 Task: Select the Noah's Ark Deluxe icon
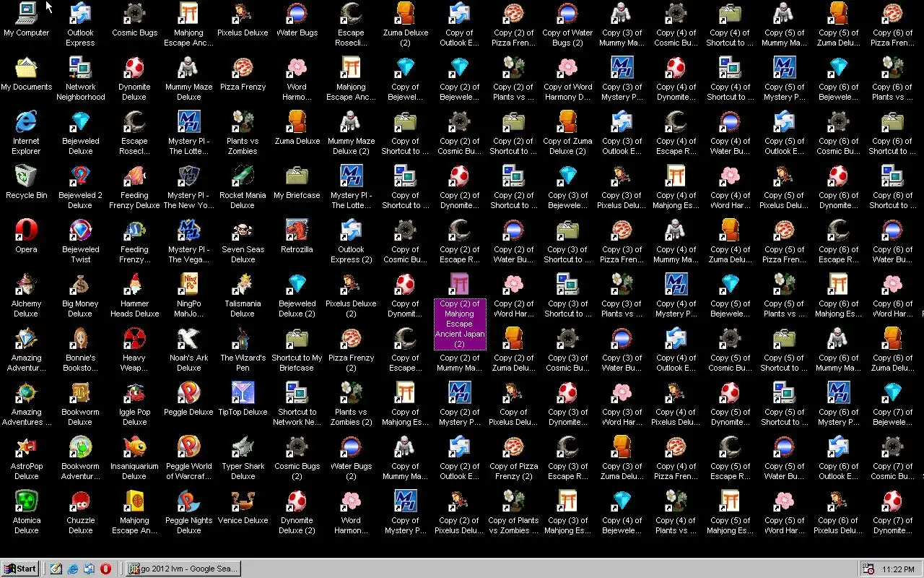coord(189,350)
